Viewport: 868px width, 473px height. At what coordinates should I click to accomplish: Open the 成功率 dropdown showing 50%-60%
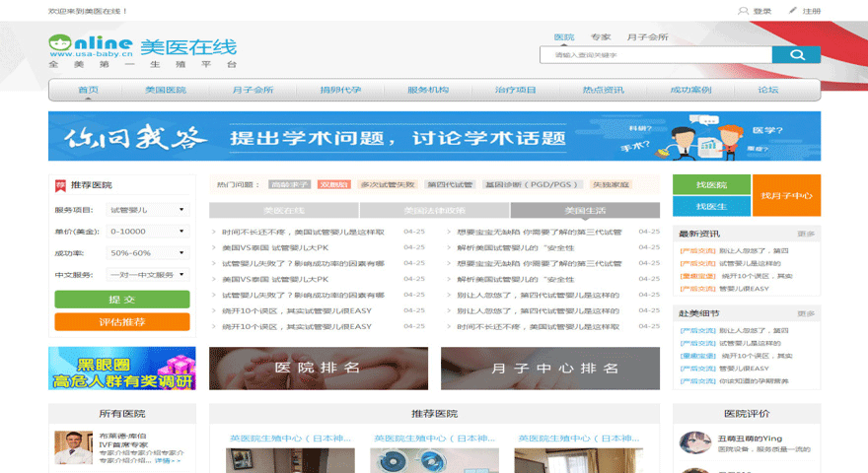[148, 253]
